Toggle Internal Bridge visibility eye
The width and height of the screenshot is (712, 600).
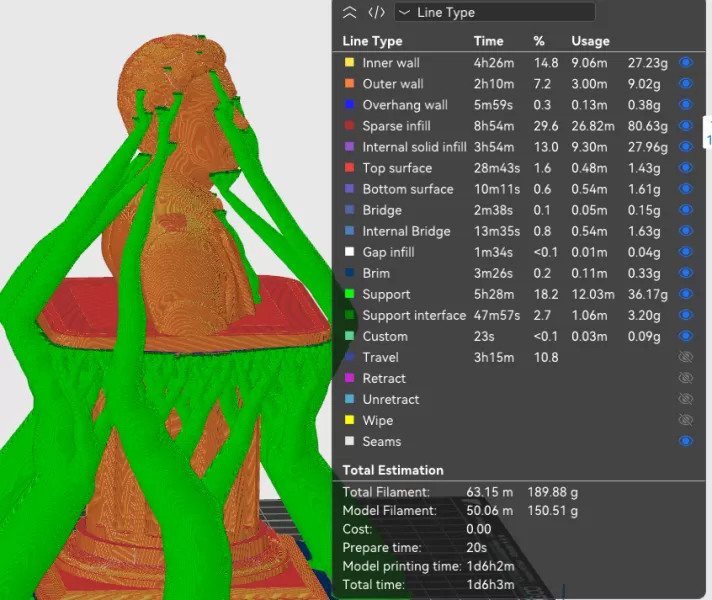pyautogui.click(x=686, y=231)
